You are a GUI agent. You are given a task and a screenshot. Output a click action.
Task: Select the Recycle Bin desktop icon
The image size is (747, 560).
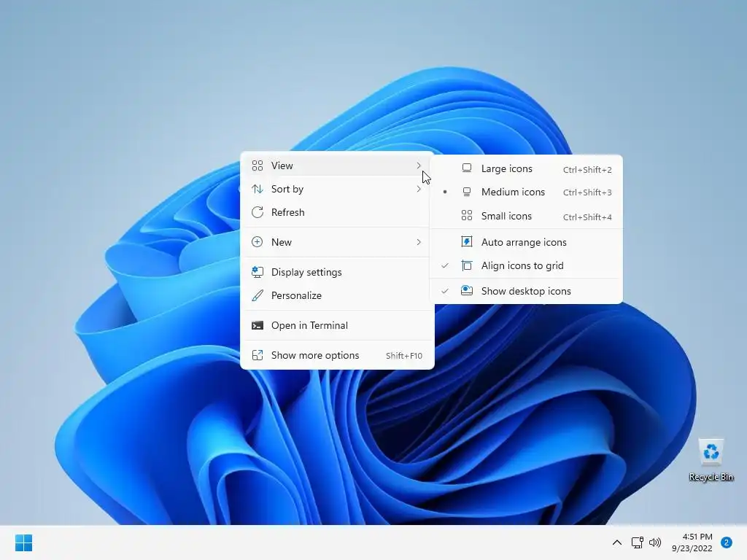point(711,459)
